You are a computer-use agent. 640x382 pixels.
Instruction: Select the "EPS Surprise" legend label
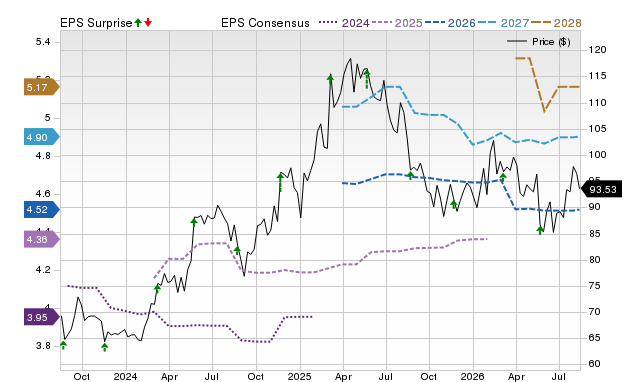[x=96, y=23]
